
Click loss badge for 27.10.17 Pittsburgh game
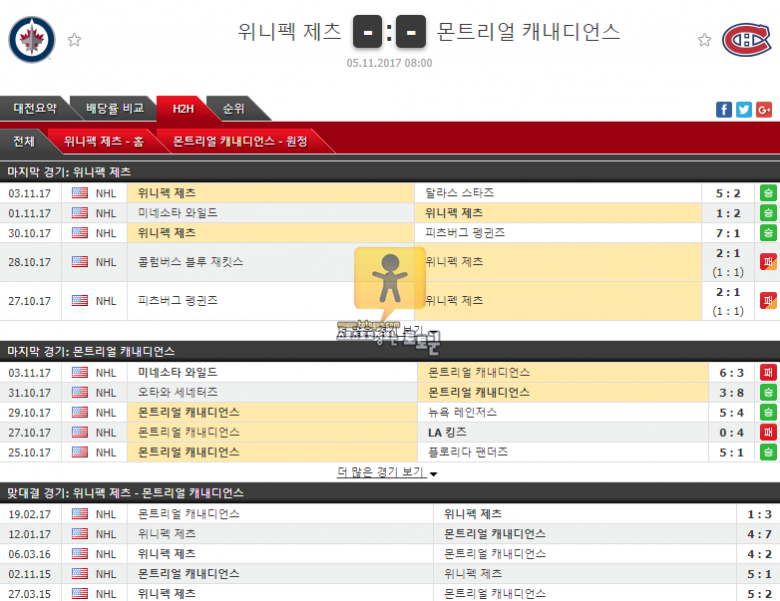768,300
